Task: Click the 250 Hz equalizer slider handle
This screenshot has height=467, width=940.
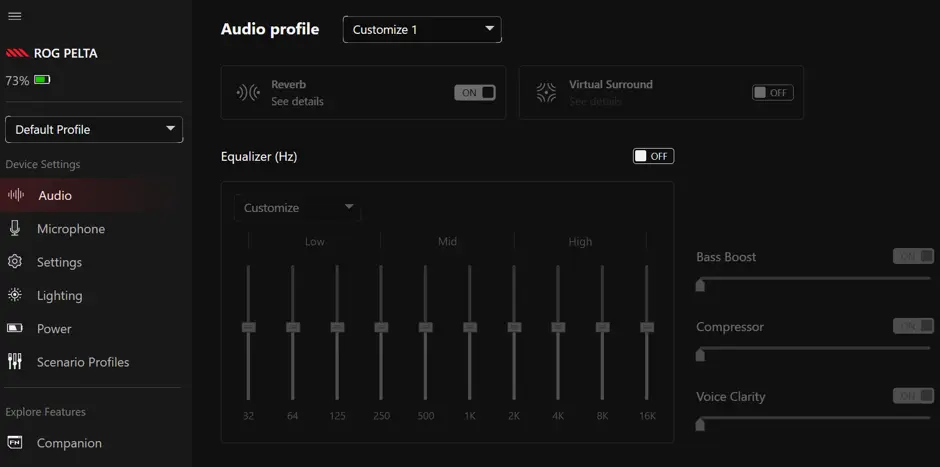Action: (381, 327)
